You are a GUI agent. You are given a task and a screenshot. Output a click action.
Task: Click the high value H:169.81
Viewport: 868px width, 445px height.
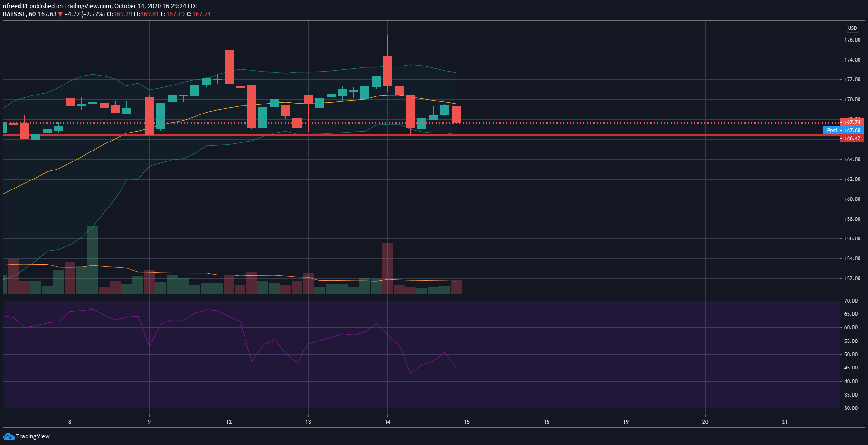click(x=146, y=14)
